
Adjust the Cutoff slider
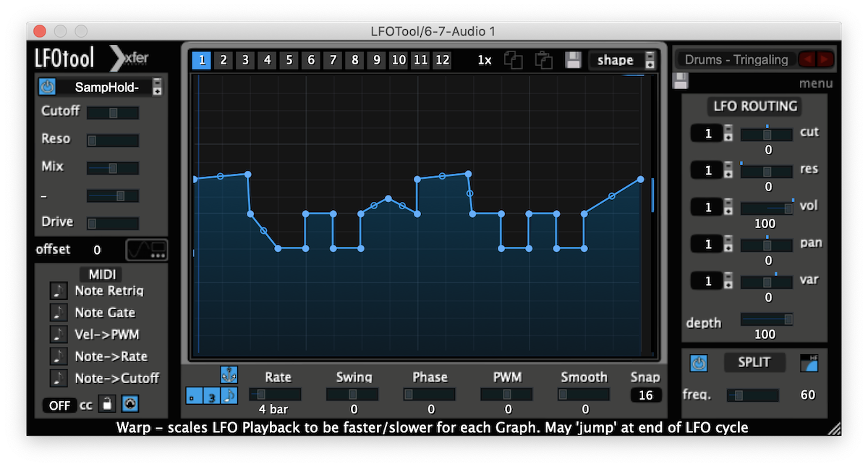(113, 112)
